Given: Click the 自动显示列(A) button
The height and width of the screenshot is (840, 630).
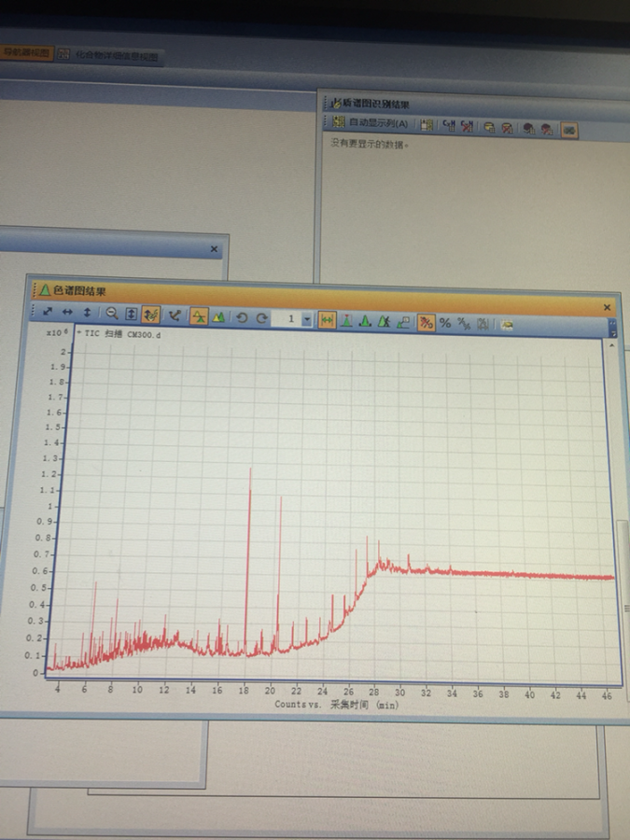Looking at the screenshot, I should point(371,123).
